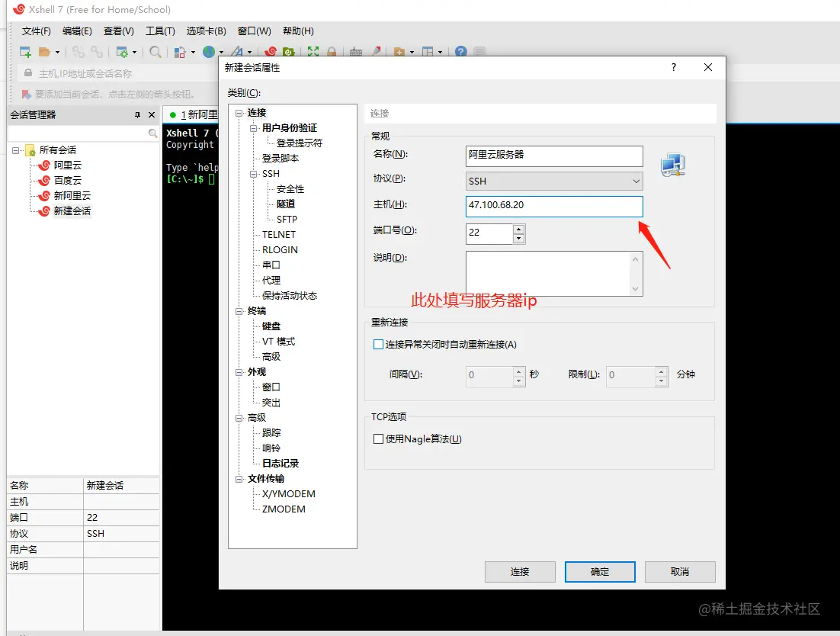The image size is (840, 636).
Task: Click the blue help question toolbar icon
Action: click(460, 52)
